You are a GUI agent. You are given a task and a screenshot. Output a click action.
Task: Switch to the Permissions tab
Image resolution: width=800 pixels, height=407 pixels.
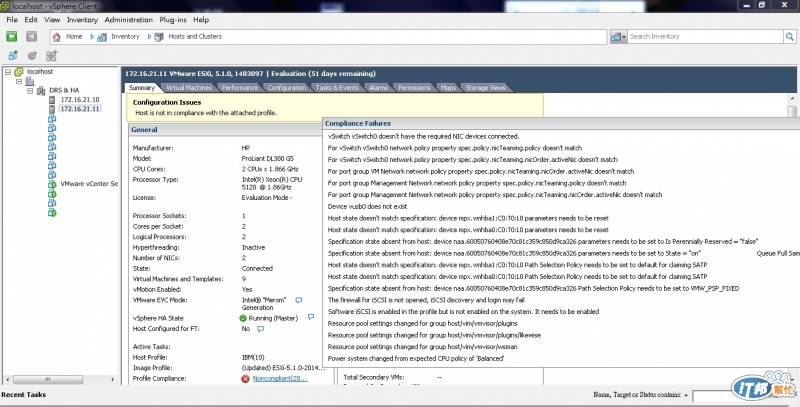[x=414, y=88]
